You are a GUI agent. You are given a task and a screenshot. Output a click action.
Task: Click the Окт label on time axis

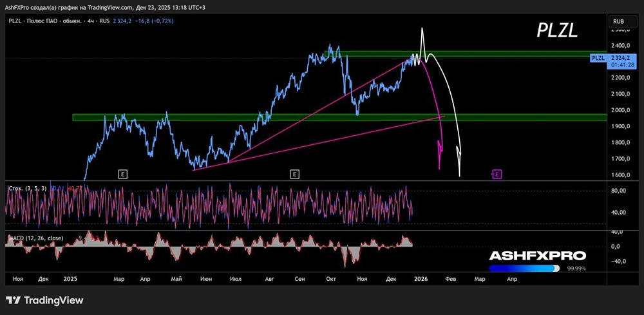pos(330,279)
